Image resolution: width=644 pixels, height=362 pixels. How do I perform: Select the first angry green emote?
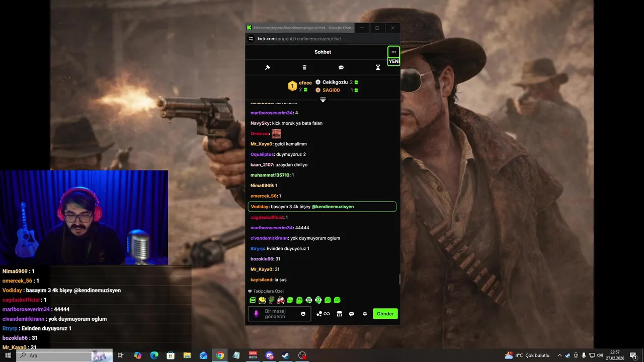point(253,300)
